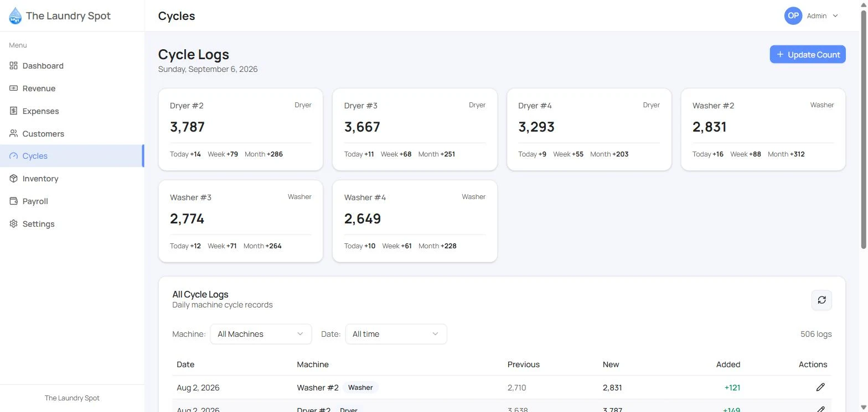Refresh the All Cycle Logs table
Image resolution: width=868 pixels, height=412 pixels.
tap(821, 300)
